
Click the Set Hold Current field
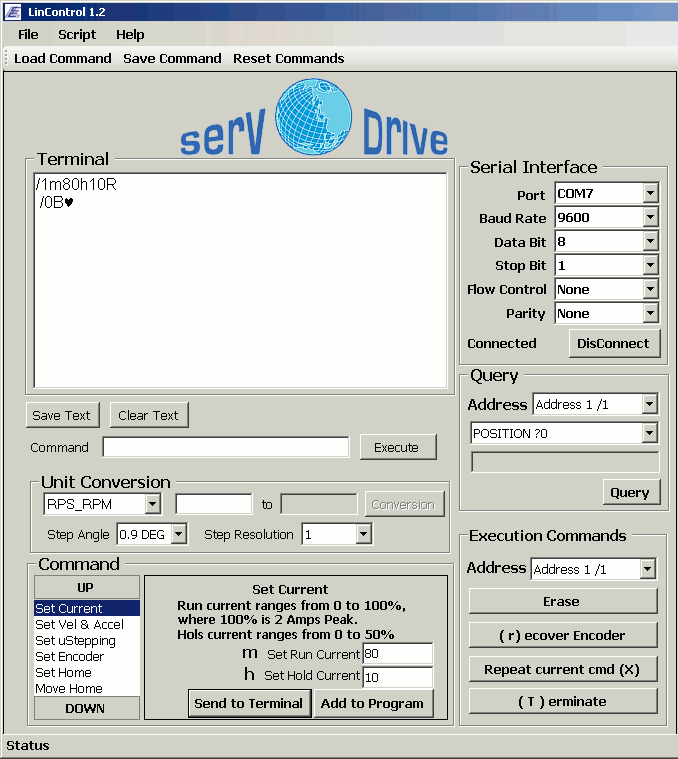coord(398,677)
